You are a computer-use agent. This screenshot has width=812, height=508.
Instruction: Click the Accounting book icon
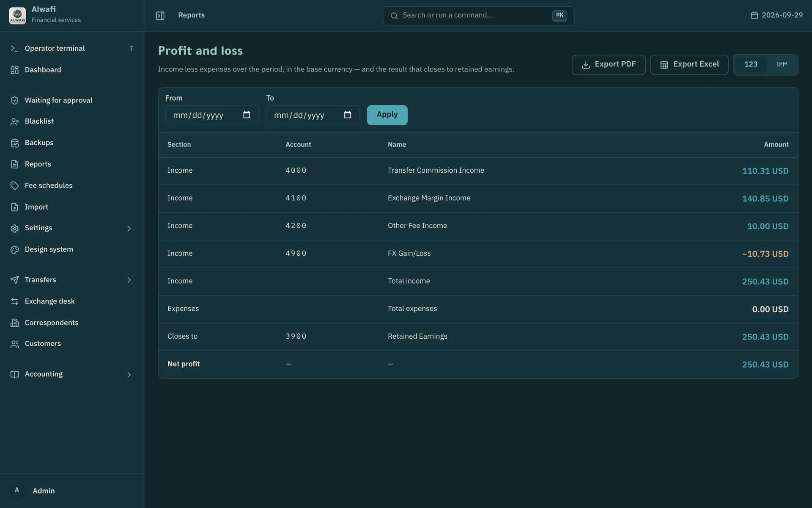coord(14,375)
